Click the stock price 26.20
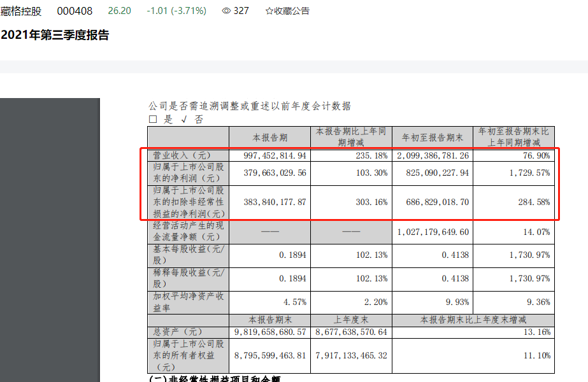 pos(119,11)
